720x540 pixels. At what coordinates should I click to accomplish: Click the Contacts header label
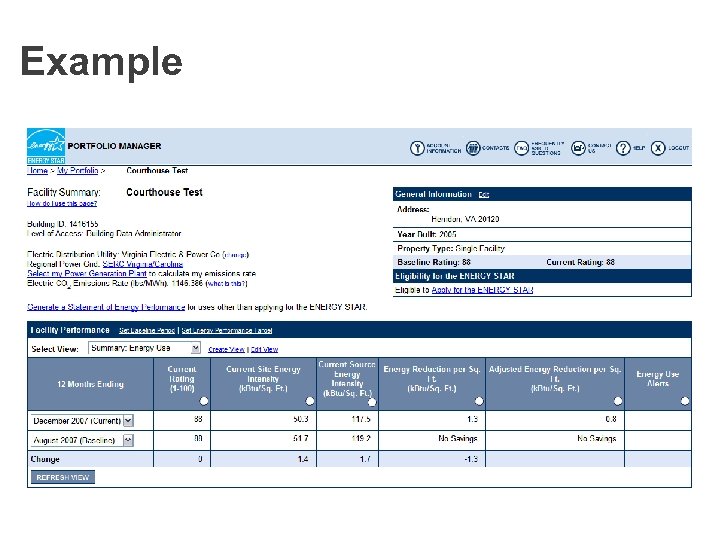pyautogui.click(x=495, y=148)
